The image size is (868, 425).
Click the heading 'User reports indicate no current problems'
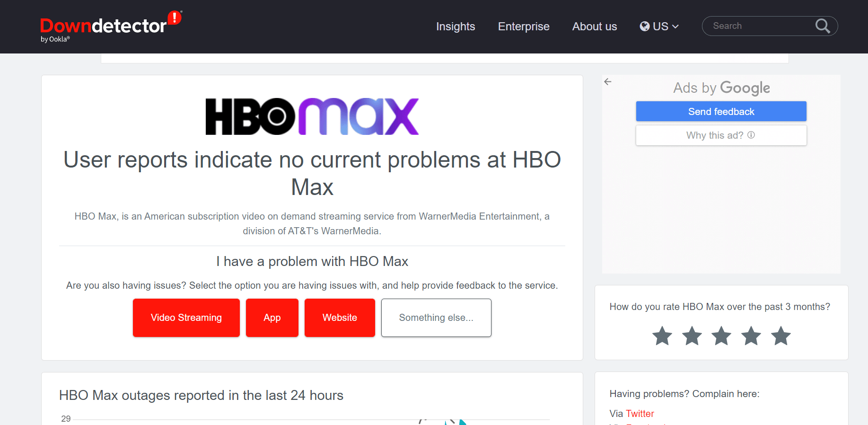tap(312, 173)
